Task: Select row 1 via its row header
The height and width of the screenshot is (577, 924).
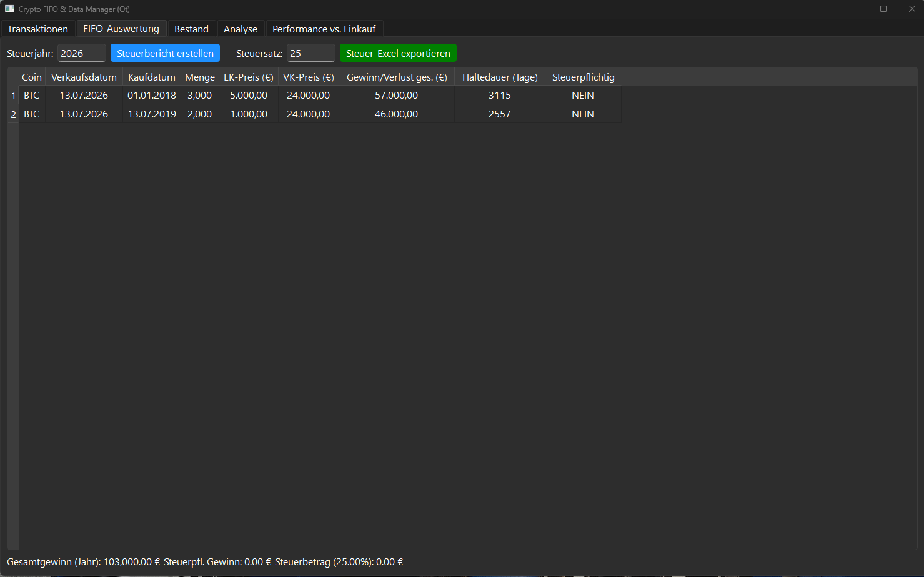Action: [13, 96]
